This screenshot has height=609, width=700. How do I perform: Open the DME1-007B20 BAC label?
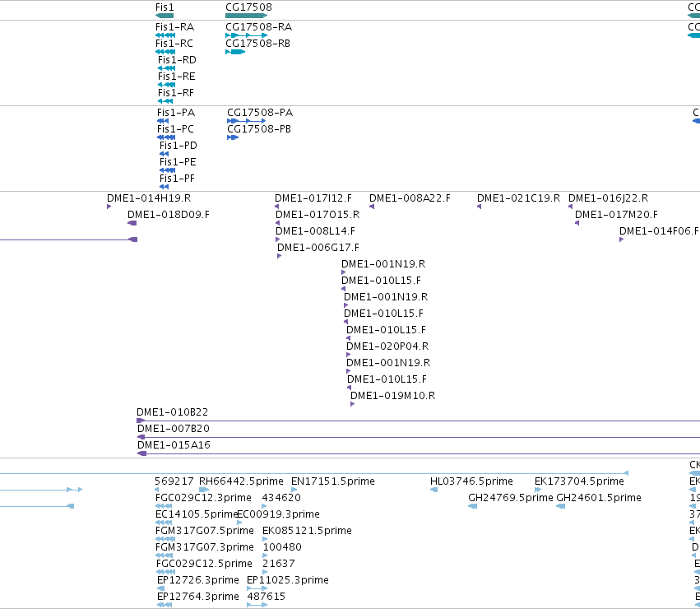(x=174, y=429)
